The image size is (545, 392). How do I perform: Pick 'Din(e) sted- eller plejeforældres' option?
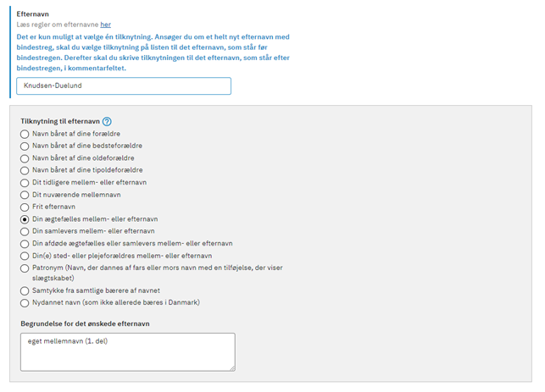(25, 257)
